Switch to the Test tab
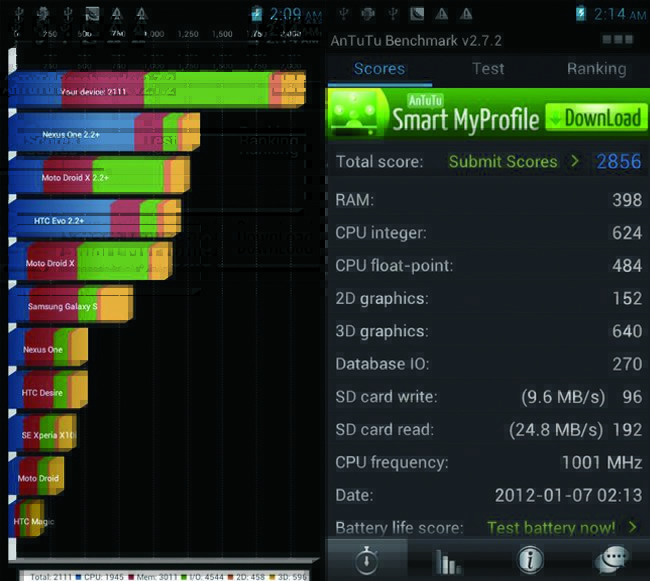This screenshot has width=650, height=581. 488,69
